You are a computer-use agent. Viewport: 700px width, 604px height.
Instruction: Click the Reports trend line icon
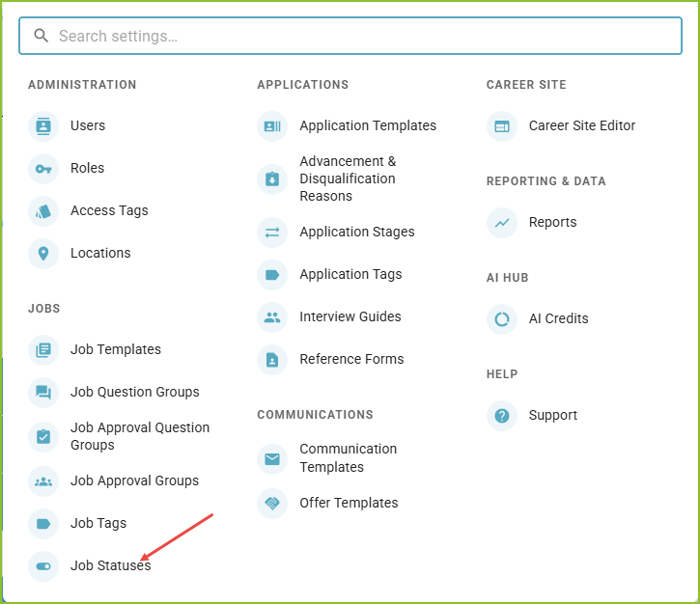click(x=502, y=223)
